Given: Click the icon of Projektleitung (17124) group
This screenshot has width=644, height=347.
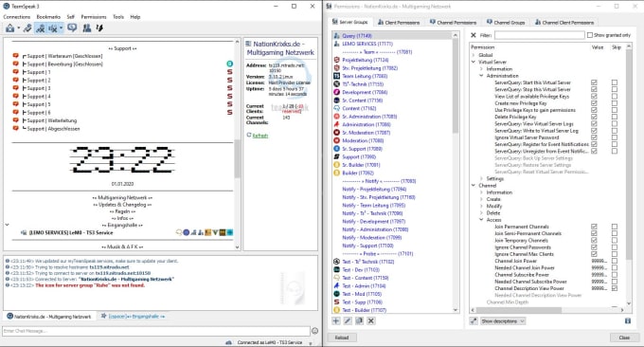Looking at the screenshot, I should pyautogui.click(x=337, y=60).
